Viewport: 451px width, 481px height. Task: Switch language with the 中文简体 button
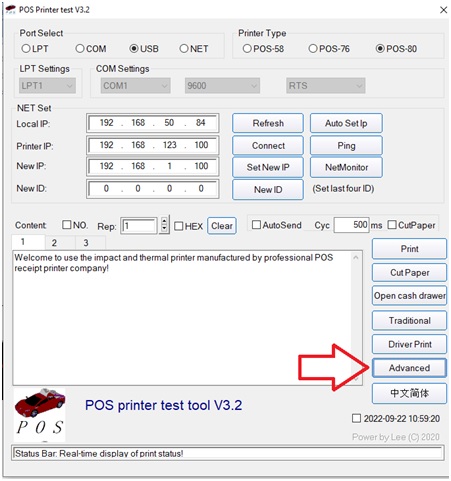coord(409,393)
